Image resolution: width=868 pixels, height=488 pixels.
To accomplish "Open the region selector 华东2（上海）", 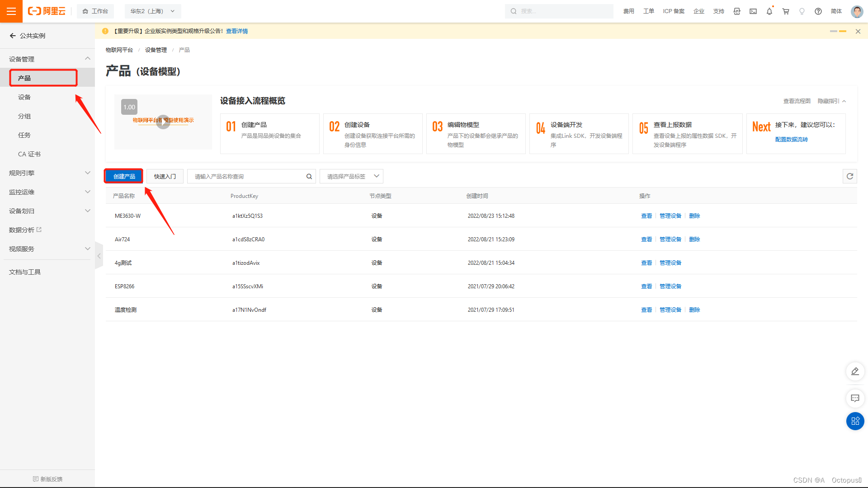I will coord(153,11).
